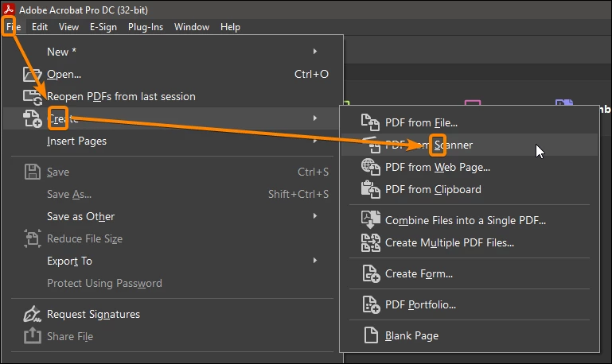
Task: Click the Open folder icon
Action: (32, 74)
